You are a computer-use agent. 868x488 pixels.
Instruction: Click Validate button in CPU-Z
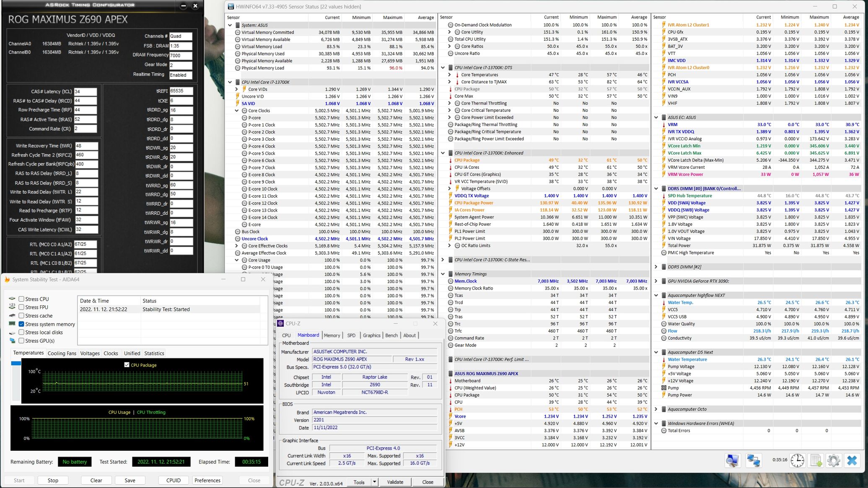point(395,482)
